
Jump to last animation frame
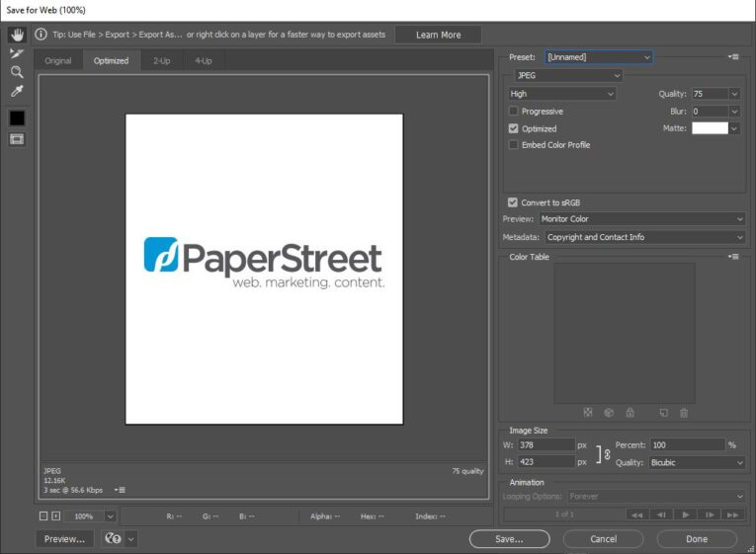coord(732,514)
